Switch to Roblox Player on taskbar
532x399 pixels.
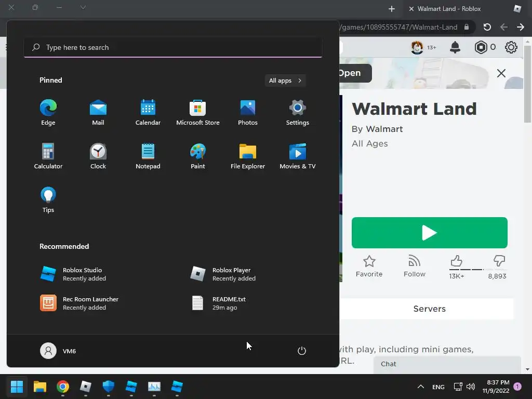[86, 387]
